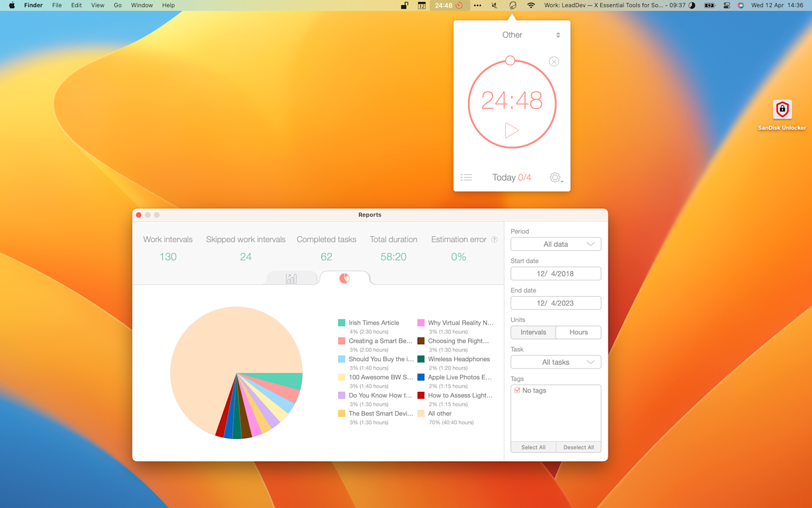Click the battery charging menu bar icon
The image size is (812, 508).
pyautogui.click(x=709, y=5)
